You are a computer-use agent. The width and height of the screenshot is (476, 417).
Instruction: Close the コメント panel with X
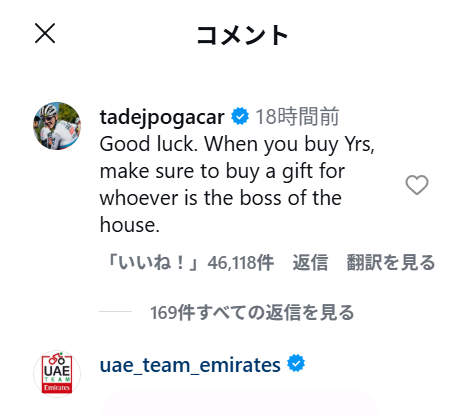[45, 33]
